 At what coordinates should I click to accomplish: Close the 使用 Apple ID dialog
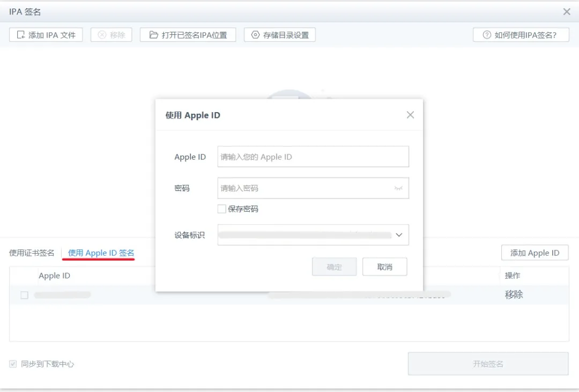point(410,115)
